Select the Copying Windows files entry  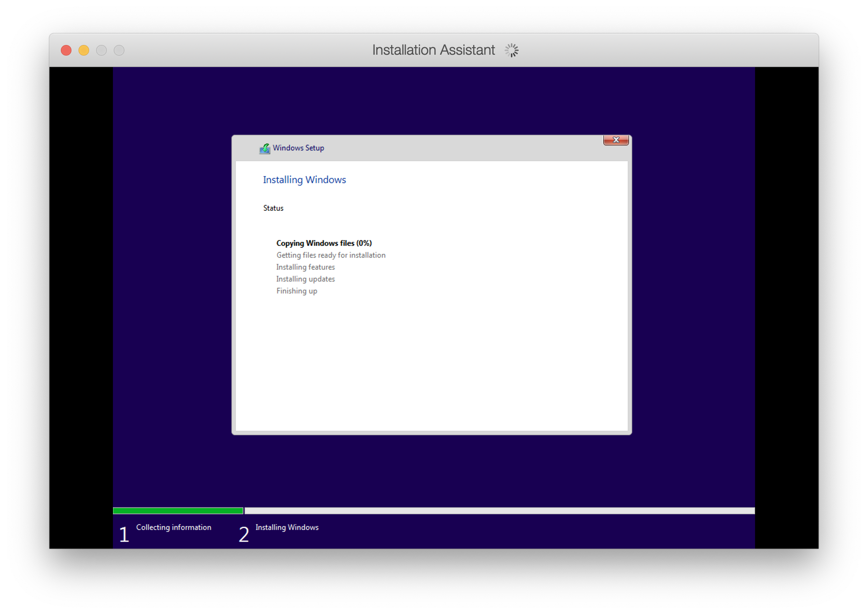324,243
